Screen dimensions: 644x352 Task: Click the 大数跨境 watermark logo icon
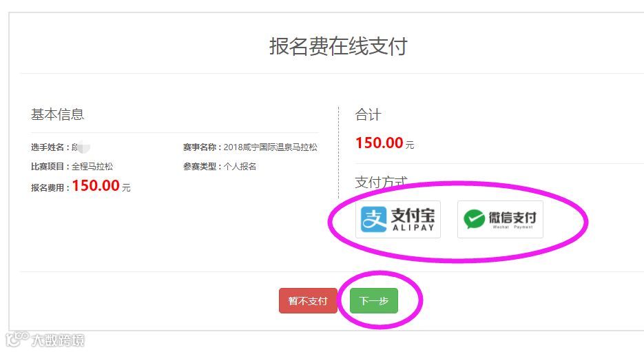click(x=17, y=339)
